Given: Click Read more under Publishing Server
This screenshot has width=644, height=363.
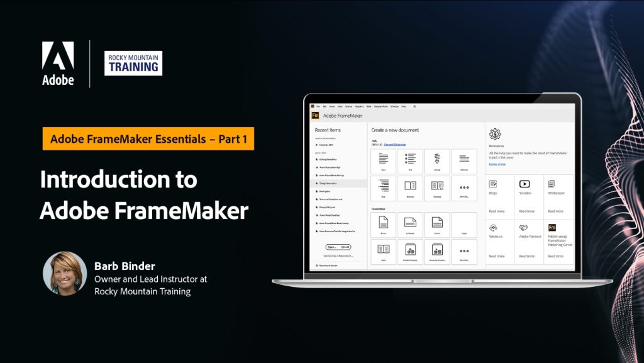Looking at the screenshot, I should pyautogui.click(x=556, y=256).
